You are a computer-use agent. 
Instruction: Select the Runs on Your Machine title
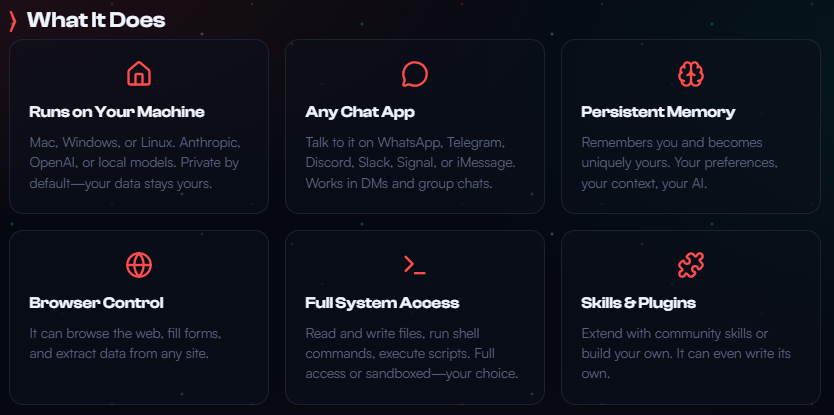point(117,112)
